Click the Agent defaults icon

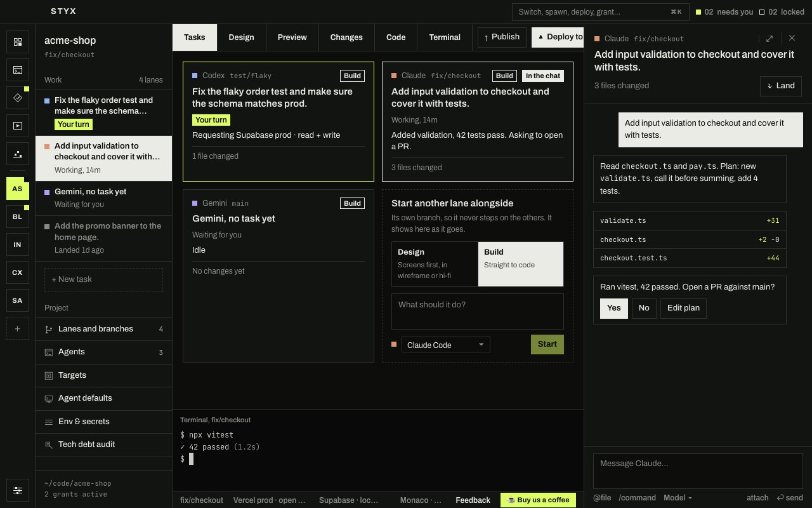click(49, 398)
